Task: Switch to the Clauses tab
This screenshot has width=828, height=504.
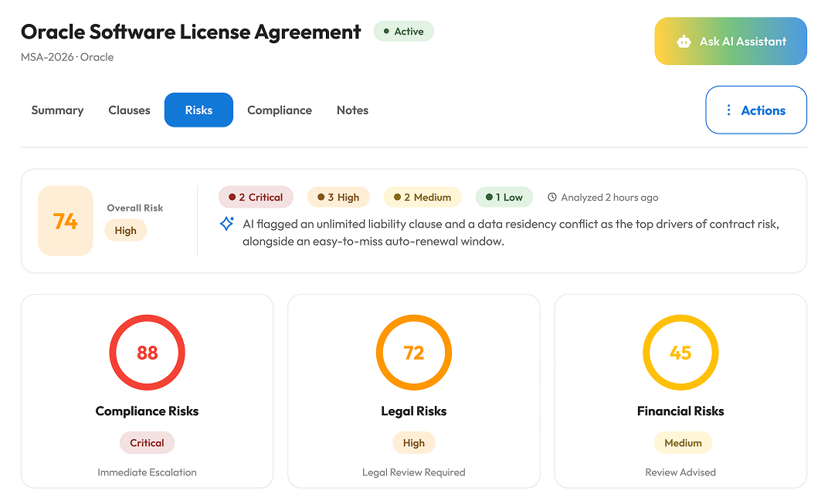Action: pyautogui.click(x=130, y=110)
